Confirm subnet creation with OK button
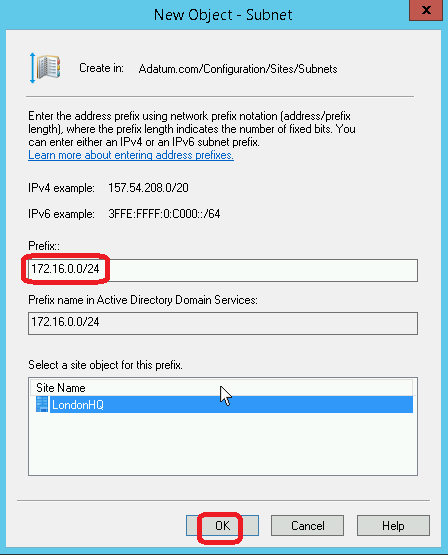Viewport: 448px width, 555px height. coord(222,526)
